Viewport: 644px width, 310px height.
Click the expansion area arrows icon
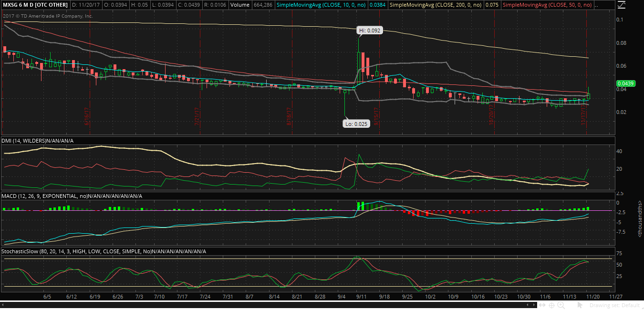click(x=542, y=305)
